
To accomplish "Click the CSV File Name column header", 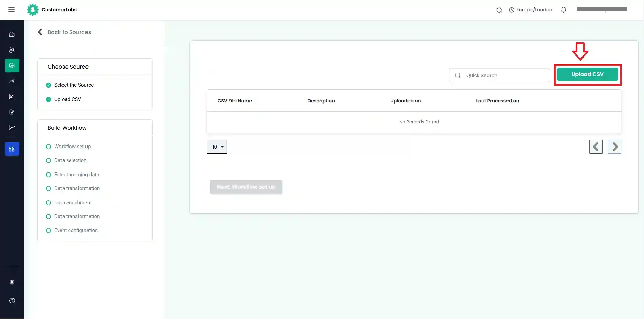I will [x=235, y=101].
